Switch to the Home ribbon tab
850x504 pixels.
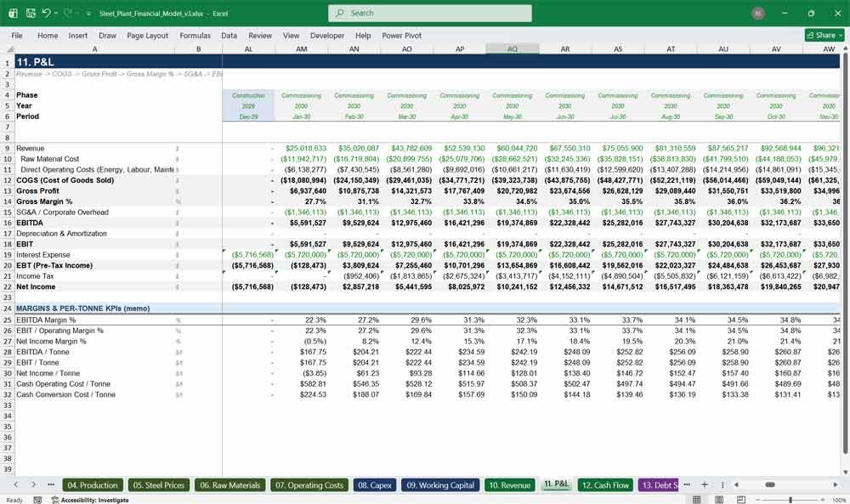(47, 35)
